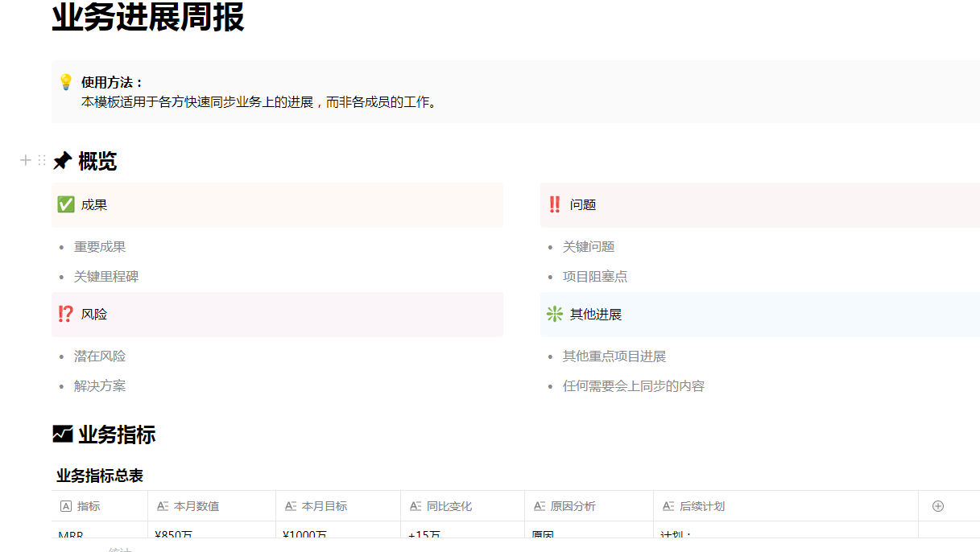The width and height of the screenshot is (980, 552).
Task: Click the text icon in 原因分析 column
Action: point(540,506)
